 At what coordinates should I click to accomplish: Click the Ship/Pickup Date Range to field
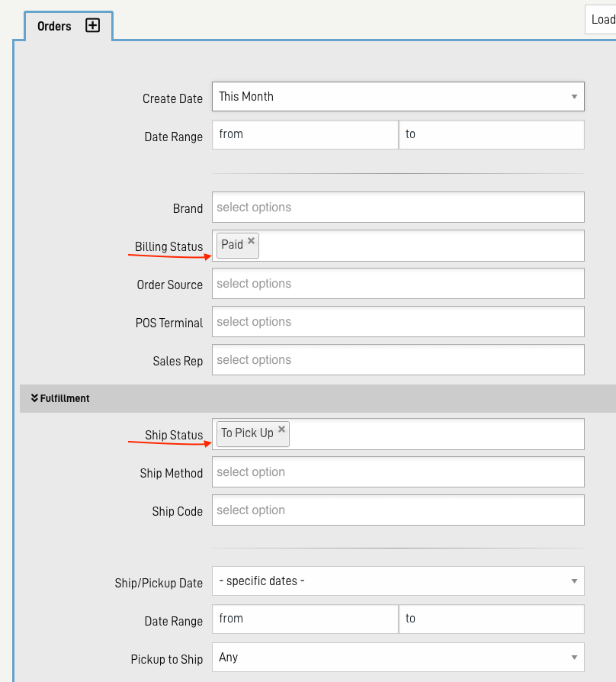tap(492, 619)
